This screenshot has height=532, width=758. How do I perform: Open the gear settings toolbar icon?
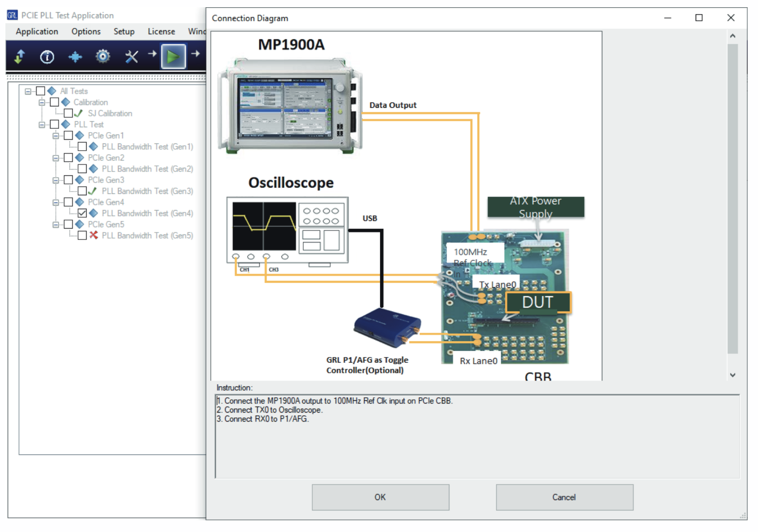click(x=103, y=57)
